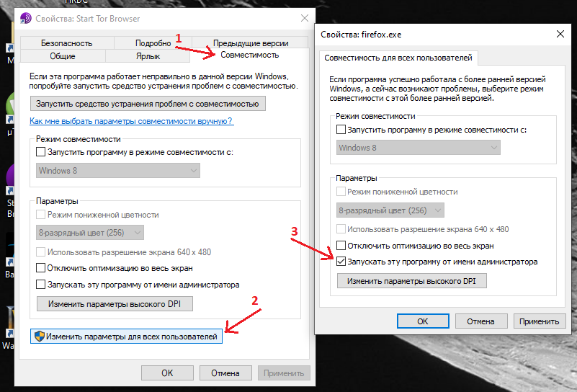Image resolution: width=577 pixels, height=392 pixels.
Task: Open 8-bit color dropdown in firefox.exe window
Action: coord(390,210)
